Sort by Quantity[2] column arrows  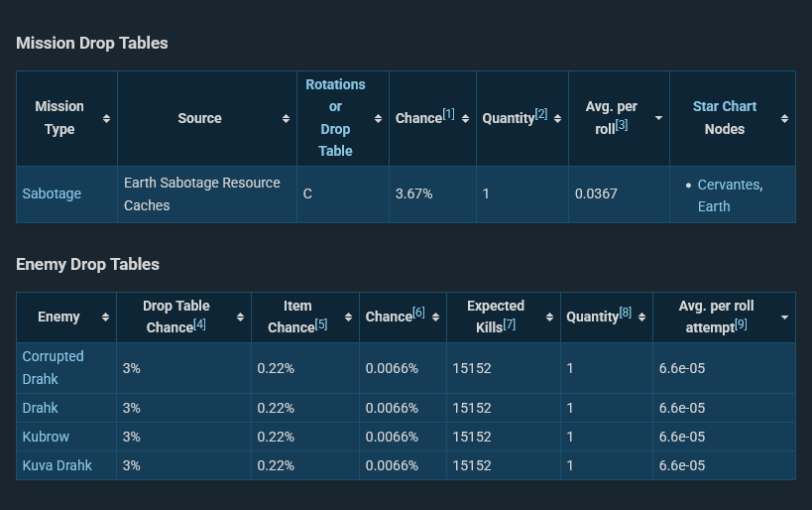[x=557, y=119]
